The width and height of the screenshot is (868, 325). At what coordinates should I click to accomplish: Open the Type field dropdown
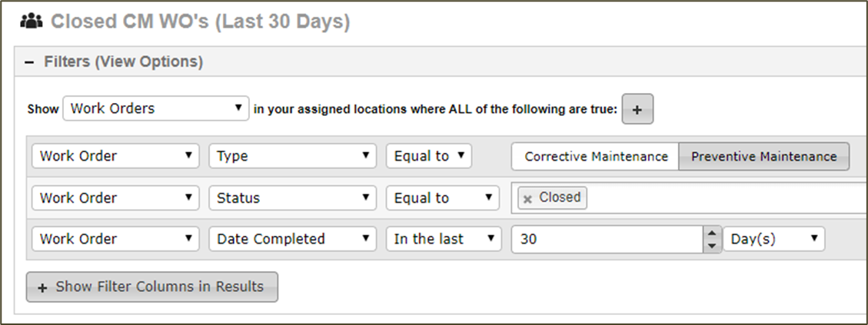coord(292,156)
